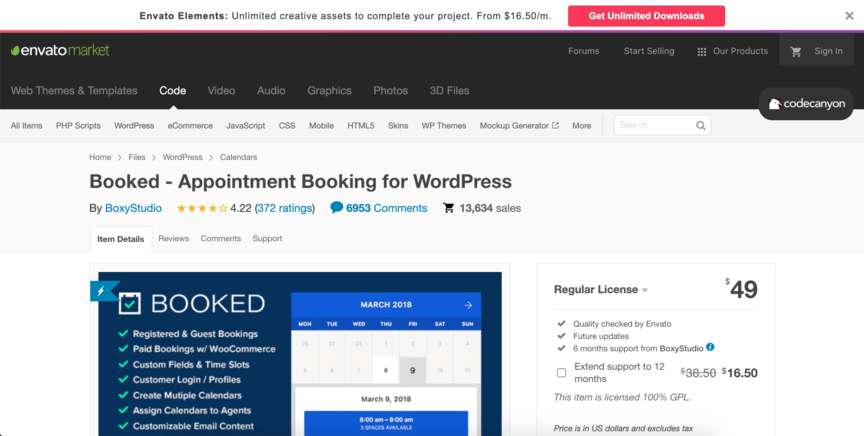
Task: Select day 8 in calendar preview
Action: tap(386, 370)
